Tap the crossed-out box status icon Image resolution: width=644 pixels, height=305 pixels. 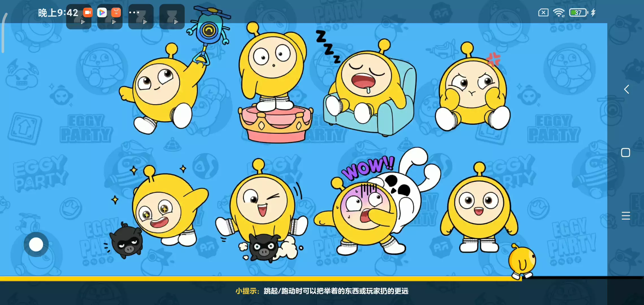pyautogui.click(x=543, y=12)
